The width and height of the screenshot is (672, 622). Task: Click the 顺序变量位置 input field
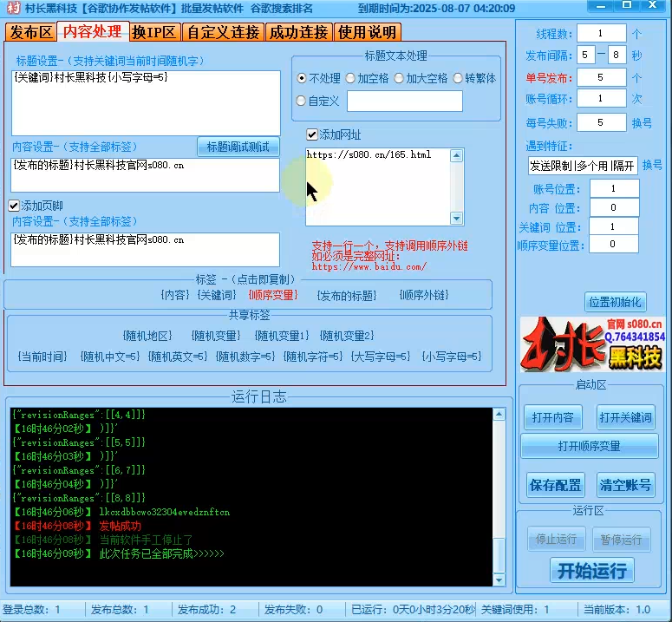[613, 245]
